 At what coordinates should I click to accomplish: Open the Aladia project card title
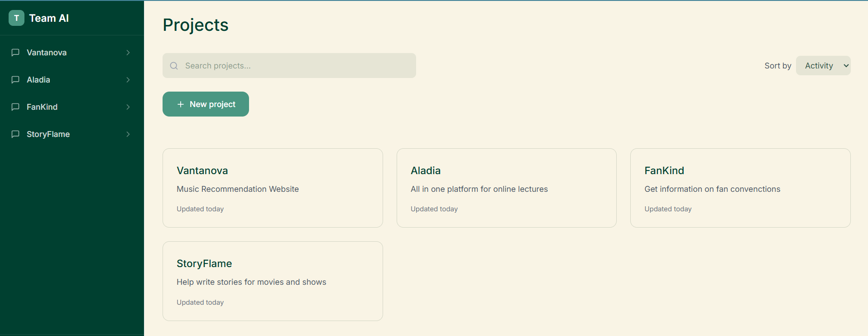[x=426, y=170]
